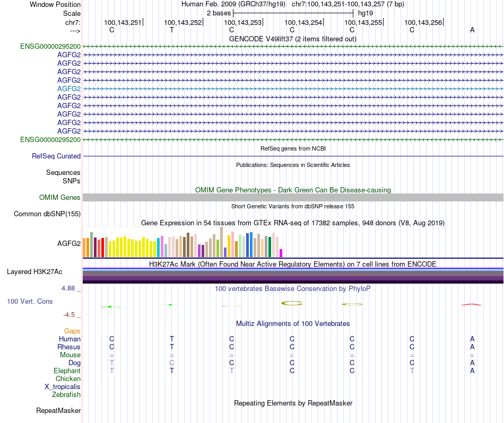Click the Elephant species label
The image size is (504, 423).
click(x=67, y=371)
